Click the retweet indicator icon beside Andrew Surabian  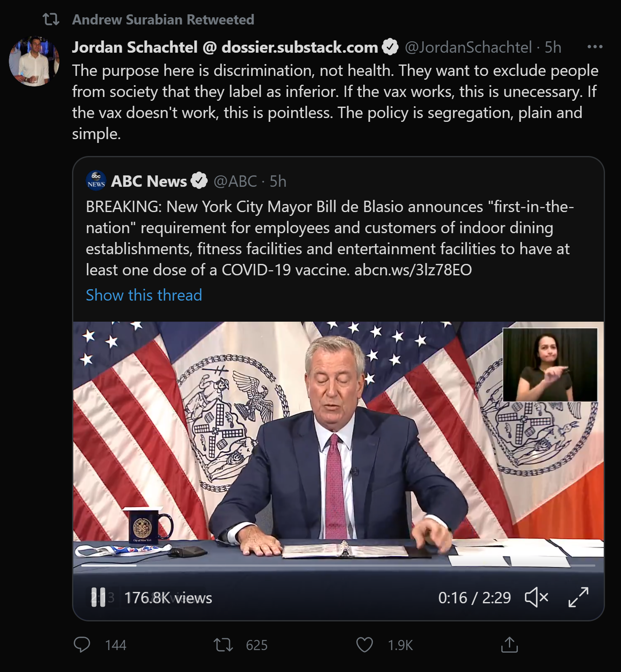tap(51, 19)
